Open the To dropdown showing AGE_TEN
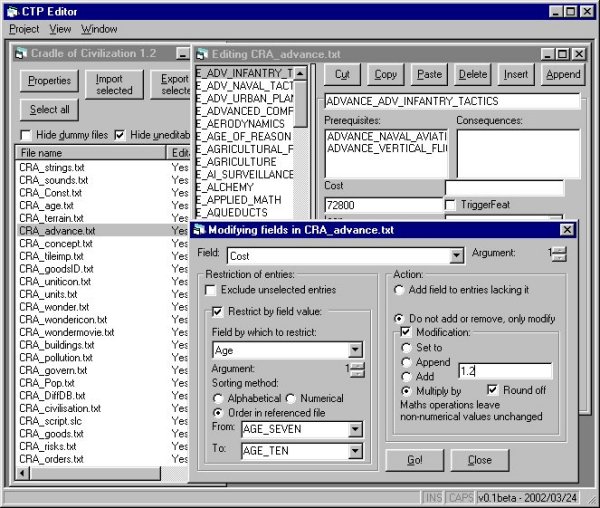Screen dimensions: 600x508 [x=355, y=452]
